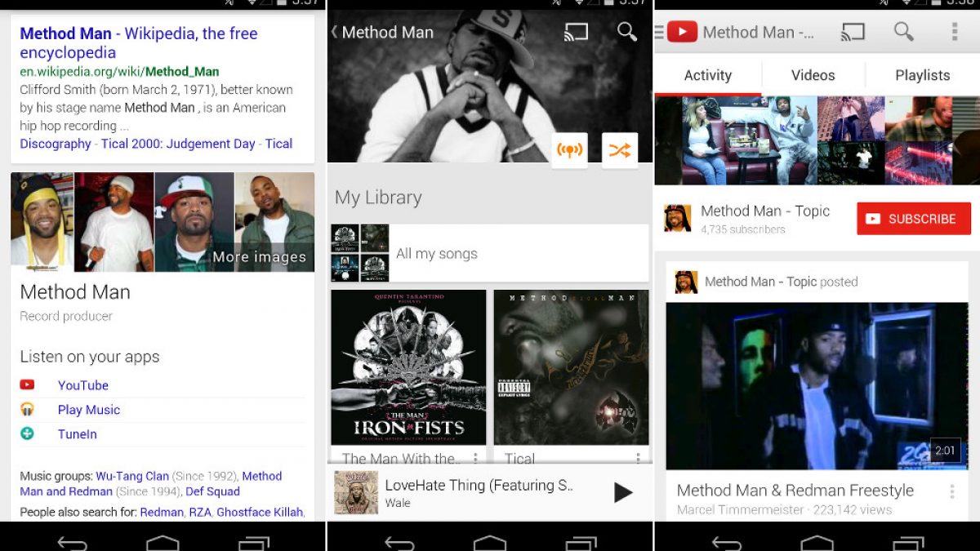980x551 pixels.
Task: Switch to the Playlists tab
Action: pyautogui.click(x=922, y=75)
